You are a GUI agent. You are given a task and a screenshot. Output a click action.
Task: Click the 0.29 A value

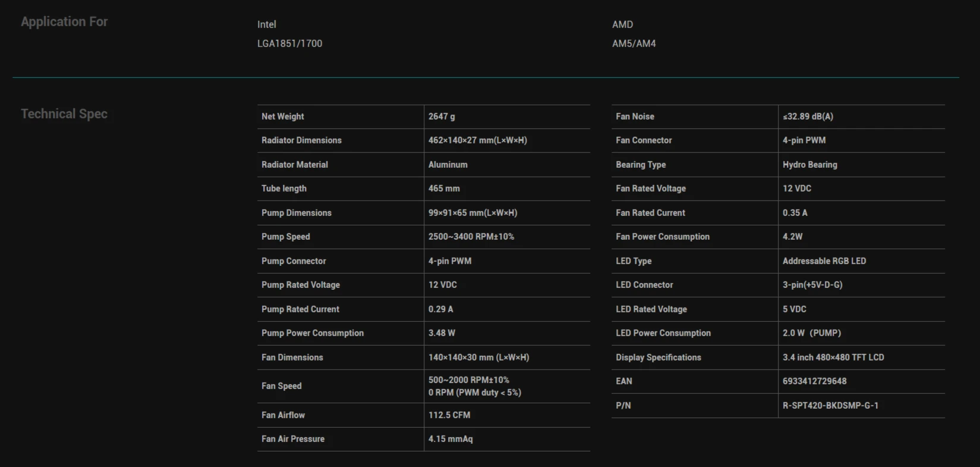tap(441, 309)
